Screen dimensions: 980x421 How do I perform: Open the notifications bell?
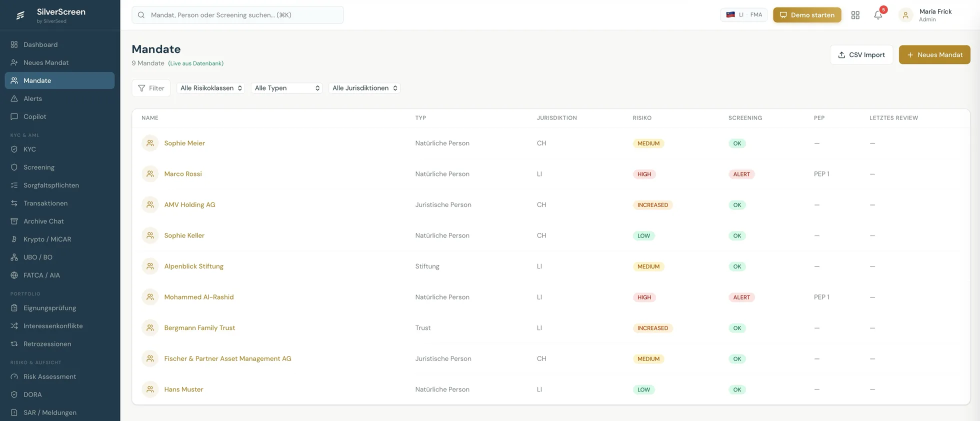pyautogui.click(x=878, y=15)
